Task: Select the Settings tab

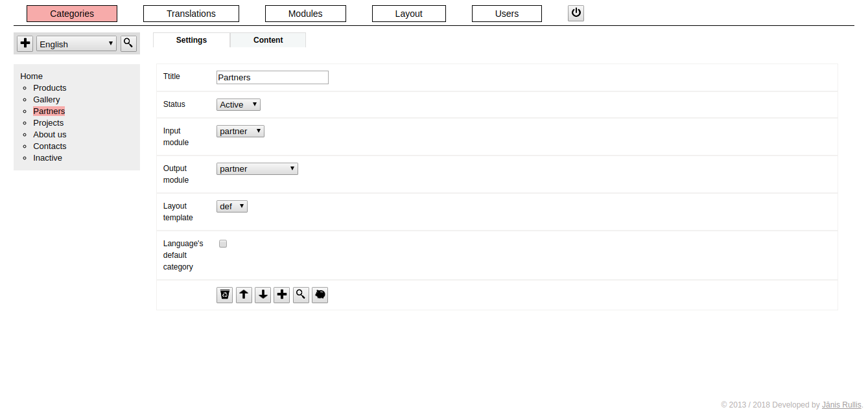Action: coord(191,40)
